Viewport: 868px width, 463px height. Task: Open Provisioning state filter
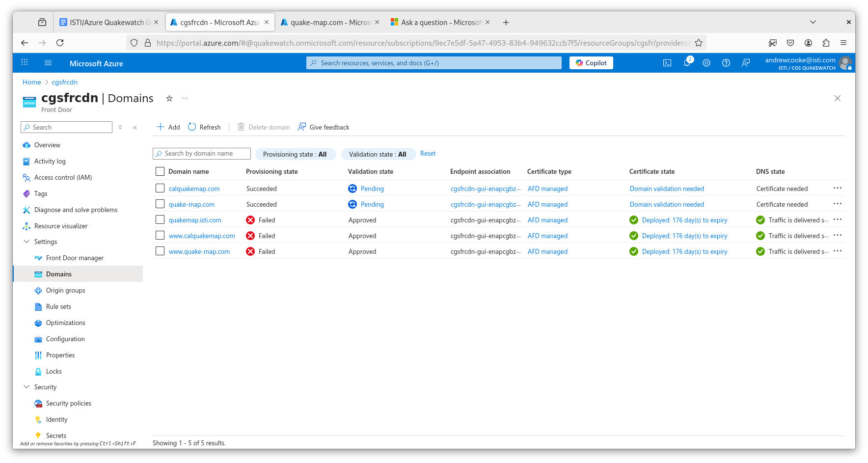point(295,154)
